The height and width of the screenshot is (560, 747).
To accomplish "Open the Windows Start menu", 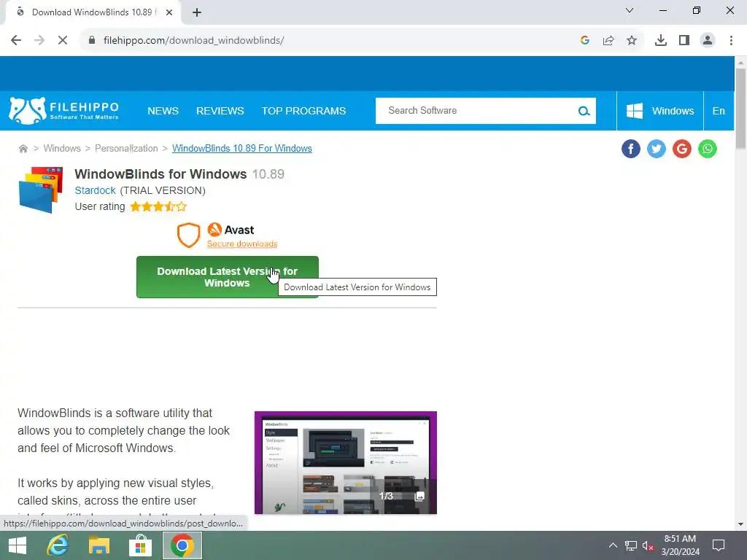I will coord(18,545).
